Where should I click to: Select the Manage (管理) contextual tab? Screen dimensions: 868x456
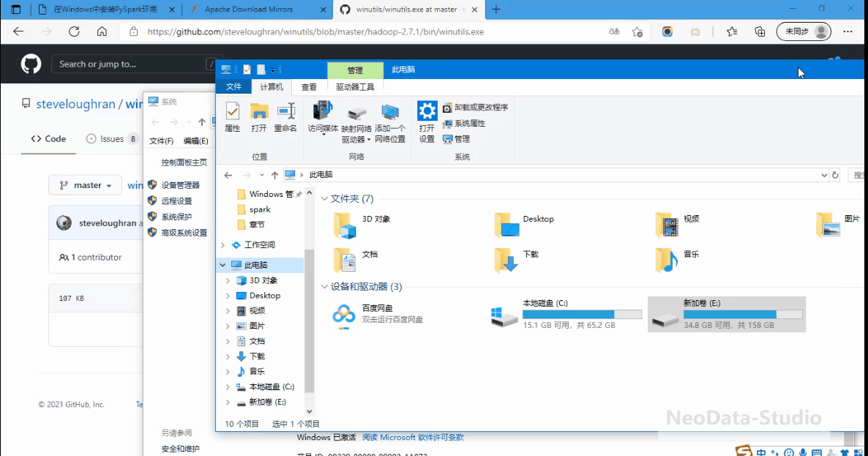pyautogui.click(x=355, y=70)
